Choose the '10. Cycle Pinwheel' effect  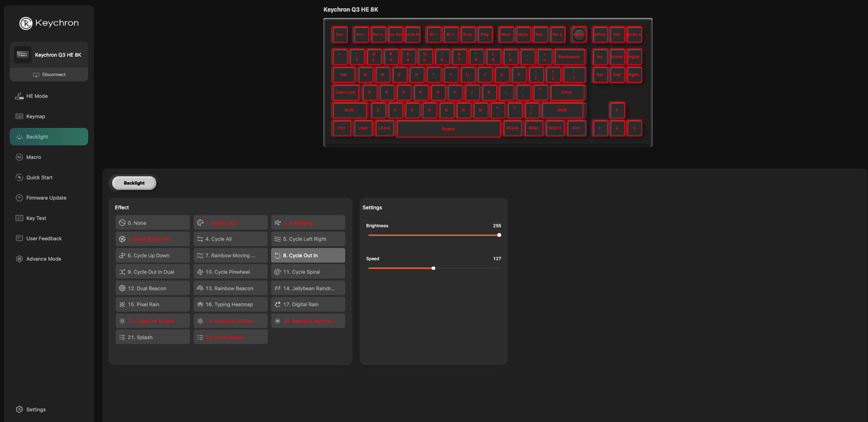[x=230, y=272]
